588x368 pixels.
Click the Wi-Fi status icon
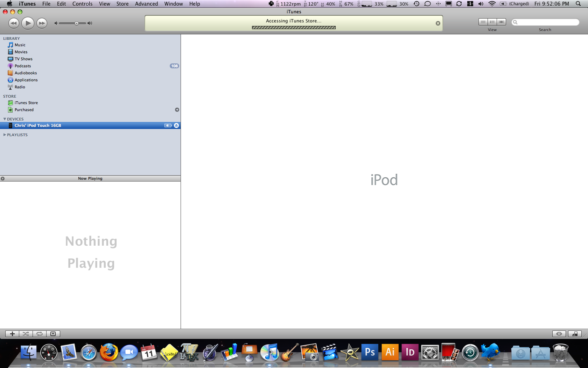coord(492,4)
